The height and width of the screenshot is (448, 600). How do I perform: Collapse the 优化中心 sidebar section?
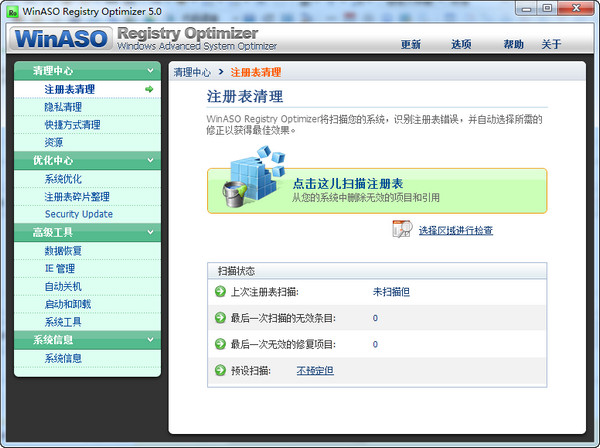tap(150, 160)
